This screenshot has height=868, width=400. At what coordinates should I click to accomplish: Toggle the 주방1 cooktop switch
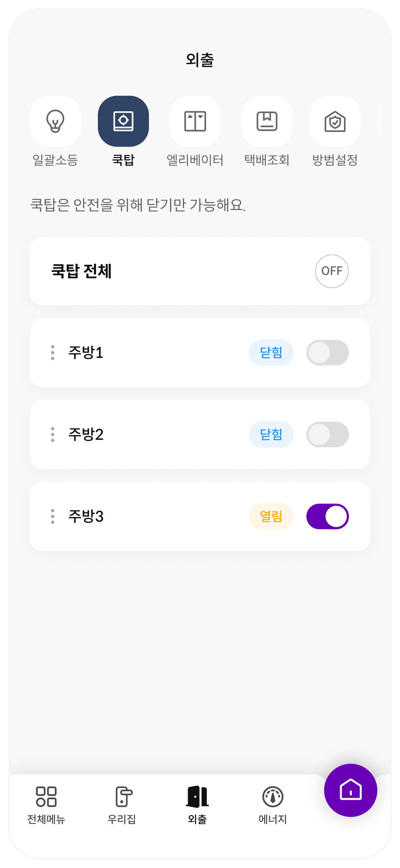tap(327, 353)
